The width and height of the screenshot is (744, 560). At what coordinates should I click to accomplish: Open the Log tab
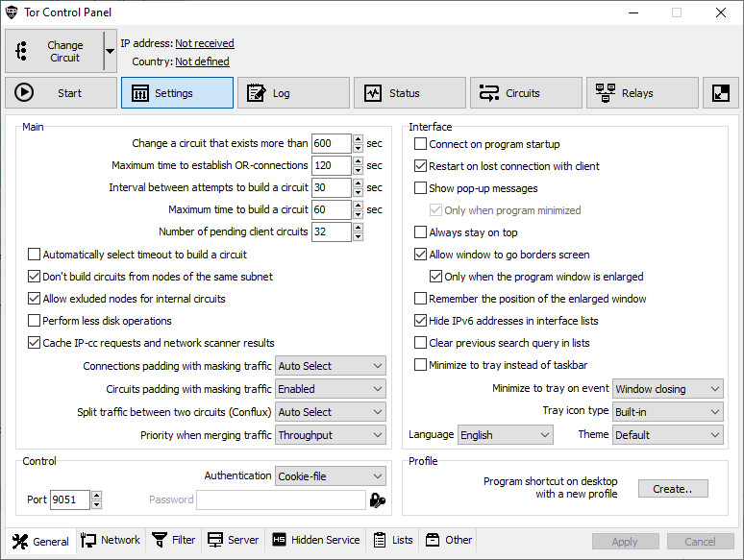293,93
